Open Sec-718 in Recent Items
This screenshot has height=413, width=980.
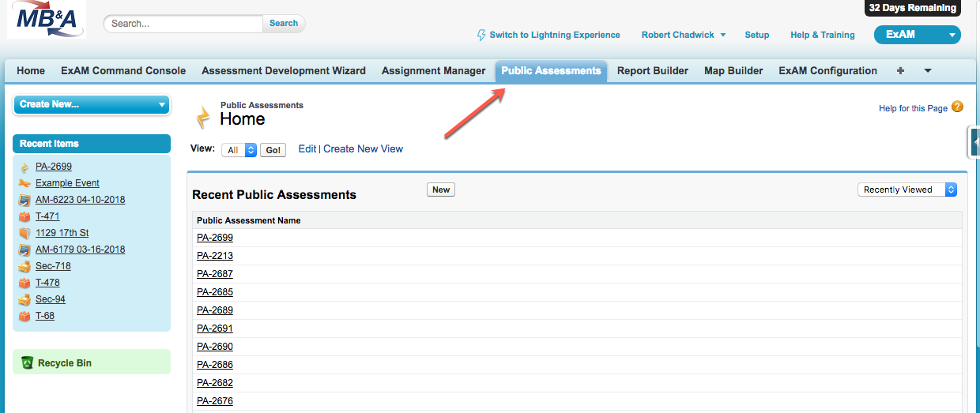pos(53,266)
